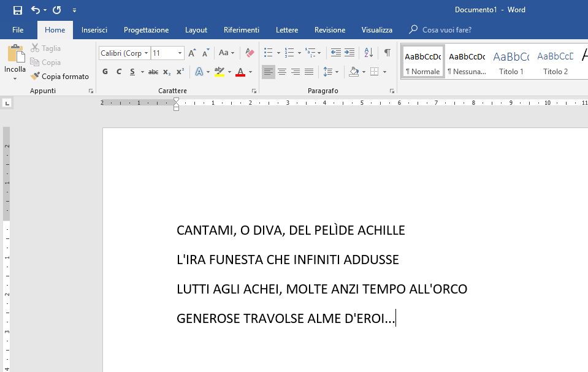Click the Copia button

click(46, 63)
